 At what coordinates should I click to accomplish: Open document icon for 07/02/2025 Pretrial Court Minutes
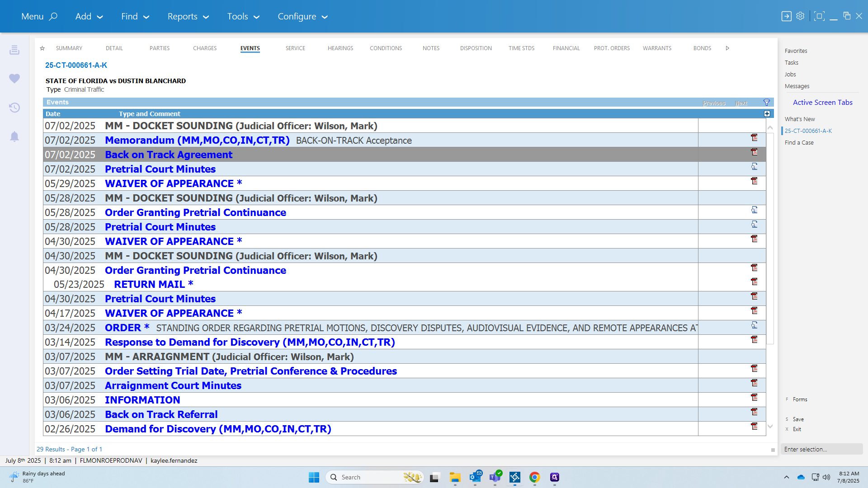(x=754, y=166)
